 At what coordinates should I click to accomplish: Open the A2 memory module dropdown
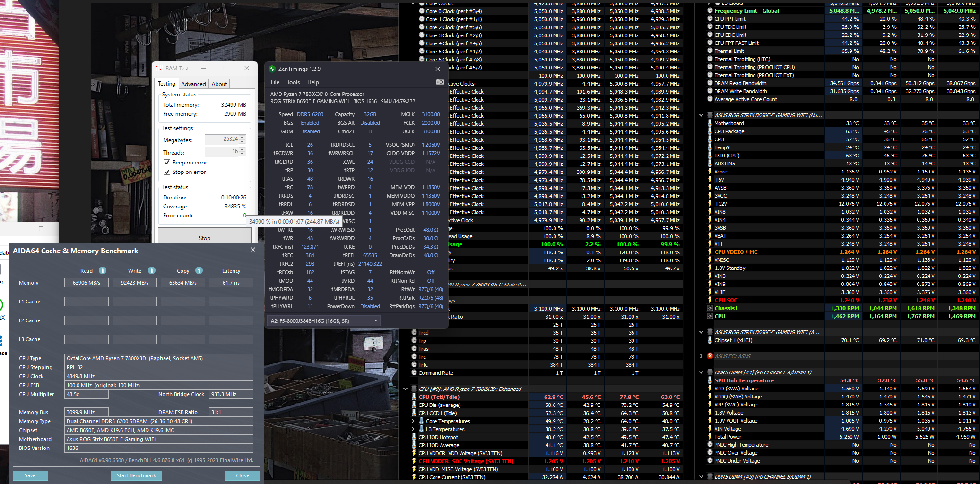(376, 321)
